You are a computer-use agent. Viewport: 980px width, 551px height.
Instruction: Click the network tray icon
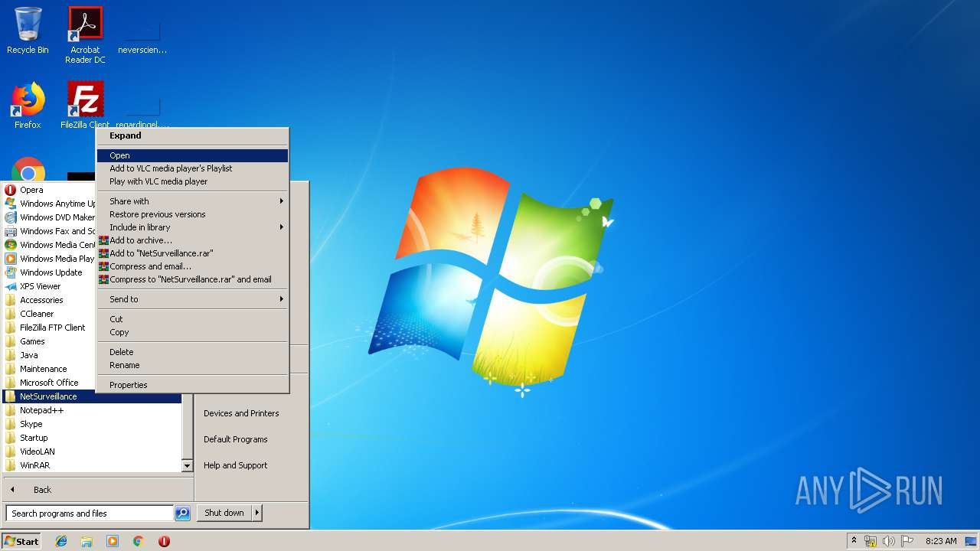tap(871, 541)
